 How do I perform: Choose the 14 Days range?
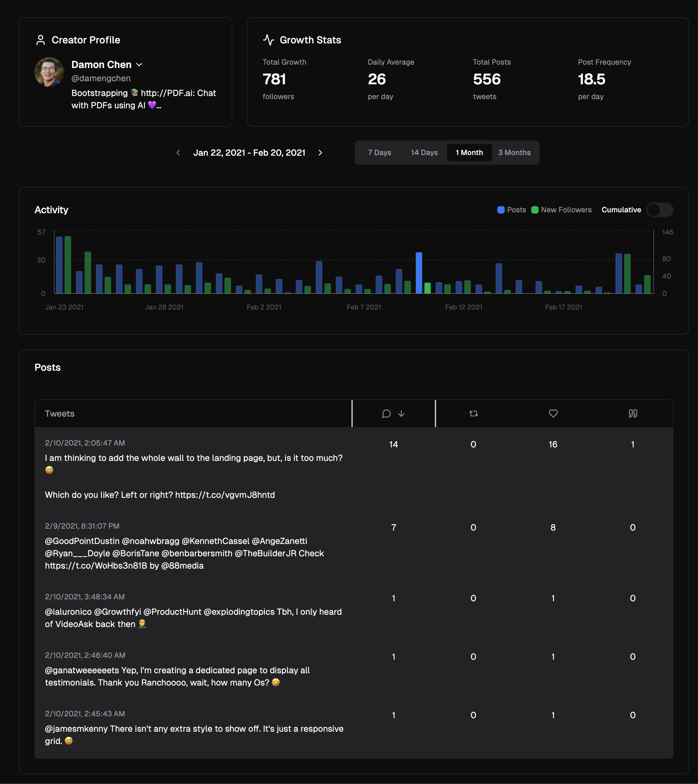[x=424, y=153]
